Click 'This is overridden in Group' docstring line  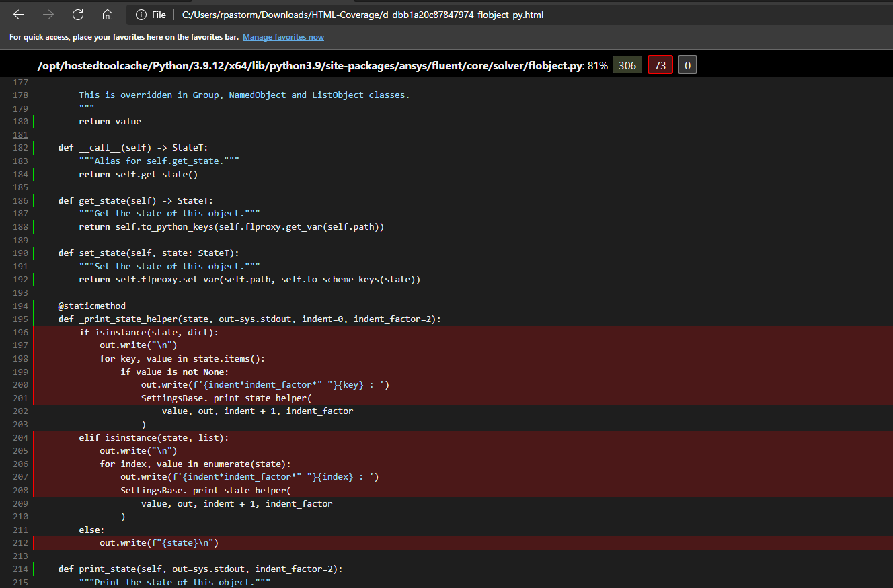tap(244, 95)
